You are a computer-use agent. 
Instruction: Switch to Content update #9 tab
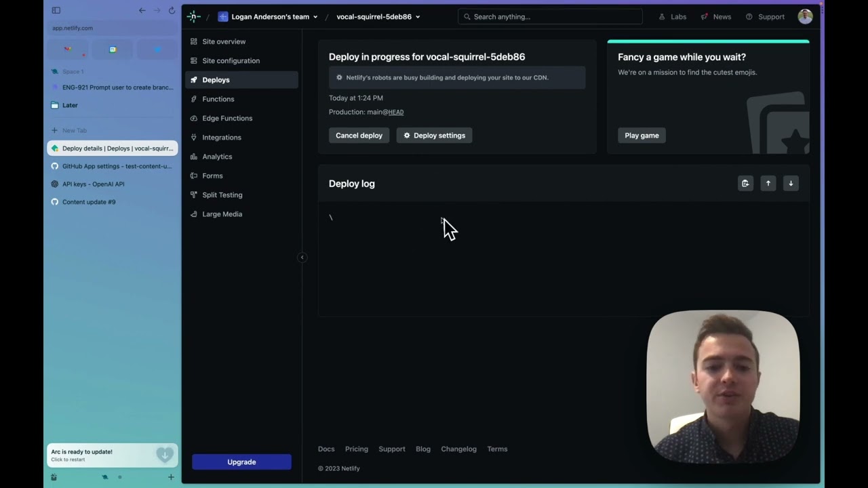(x=113, y=201)
